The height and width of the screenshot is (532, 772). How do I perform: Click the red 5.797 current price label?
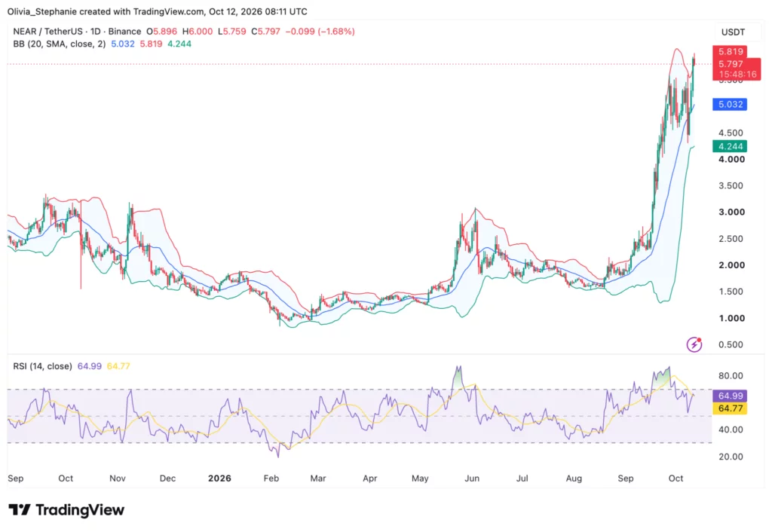[x=730, y=64]
